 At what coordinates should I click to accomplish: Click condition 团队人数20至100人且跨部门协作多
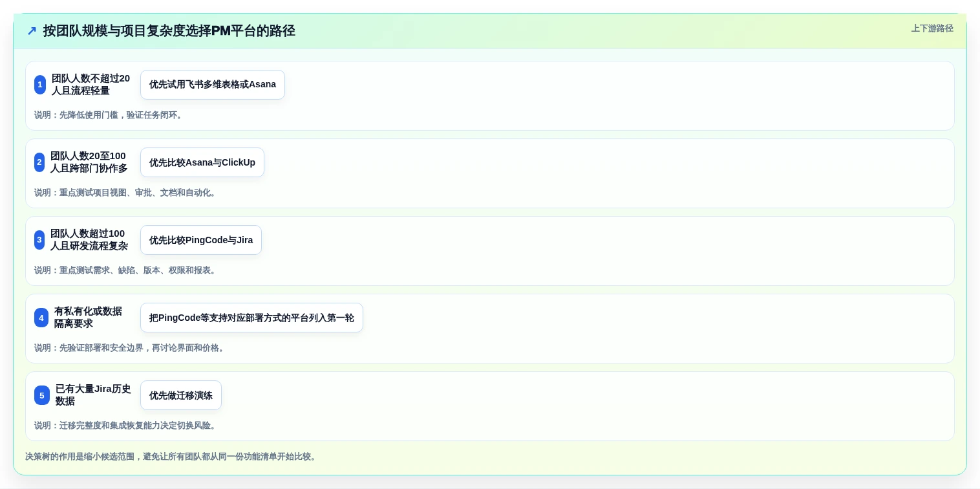pyautogui.click(x=89, y=162)
